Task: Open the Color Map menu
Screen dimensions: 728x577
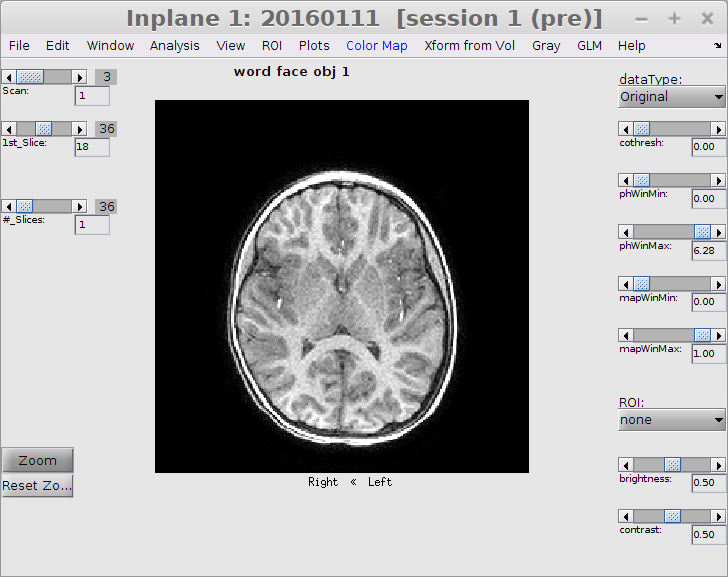Action: click(x=376, y=46)
